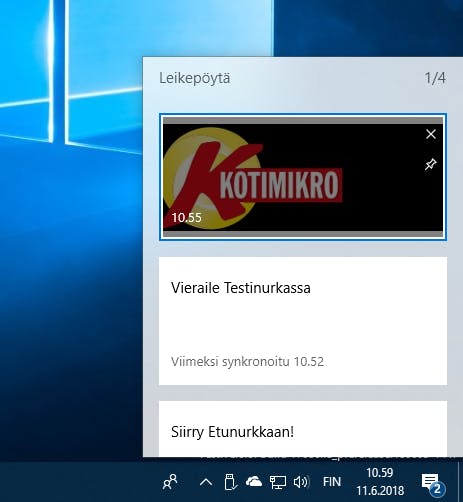Open the volume speaker icon
This screenshot has width=463, height=502.
click(301, 482)
